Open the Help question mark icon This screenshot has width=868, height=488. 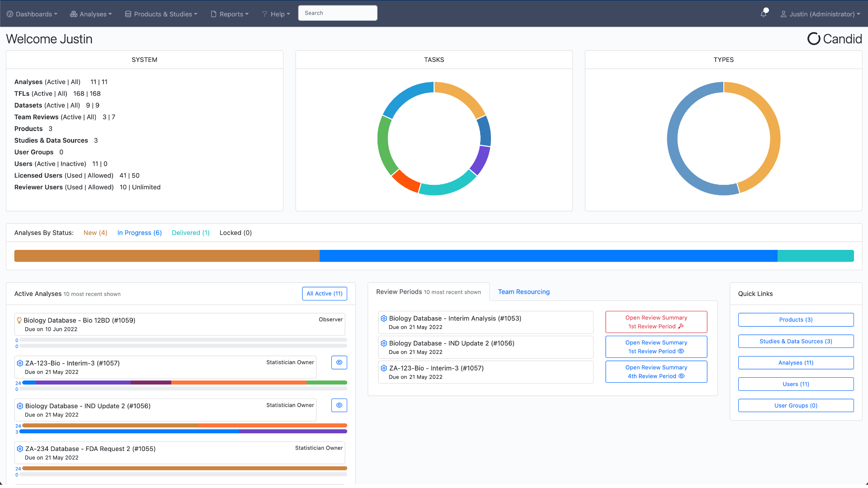264,14
